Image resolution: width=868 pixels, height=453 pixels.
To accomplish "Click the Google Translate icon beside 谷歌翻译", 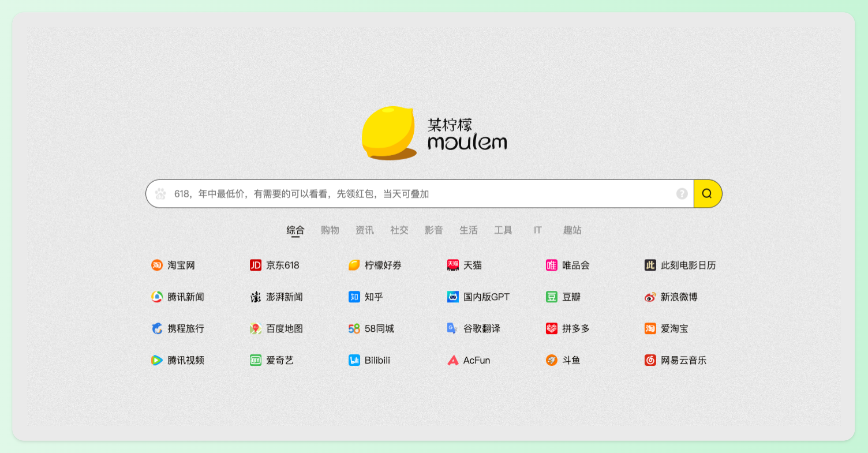I will (x=453, y=329).
